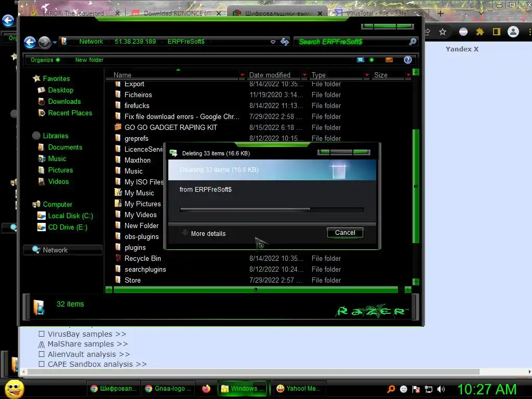532x399 pixels.
Task: Open the Date modified column dropdown
Action: (304, 75)
